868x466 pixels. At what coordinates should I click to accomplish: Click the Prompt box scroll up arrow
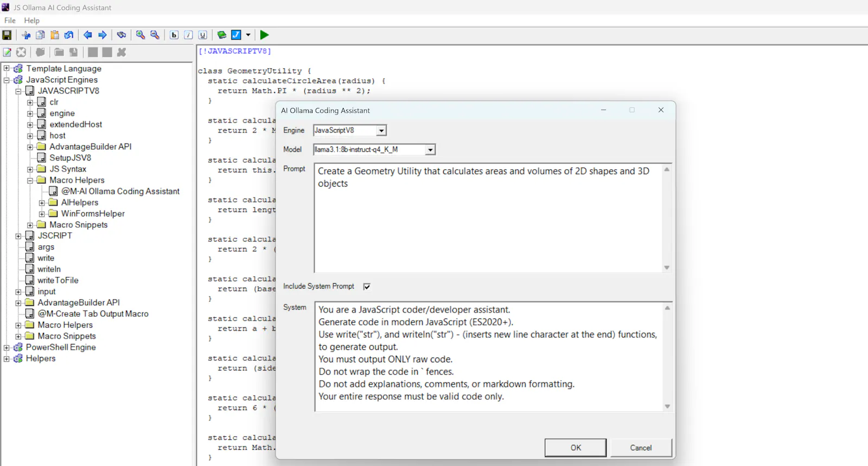pyautogui.click(x=667, y=169)
